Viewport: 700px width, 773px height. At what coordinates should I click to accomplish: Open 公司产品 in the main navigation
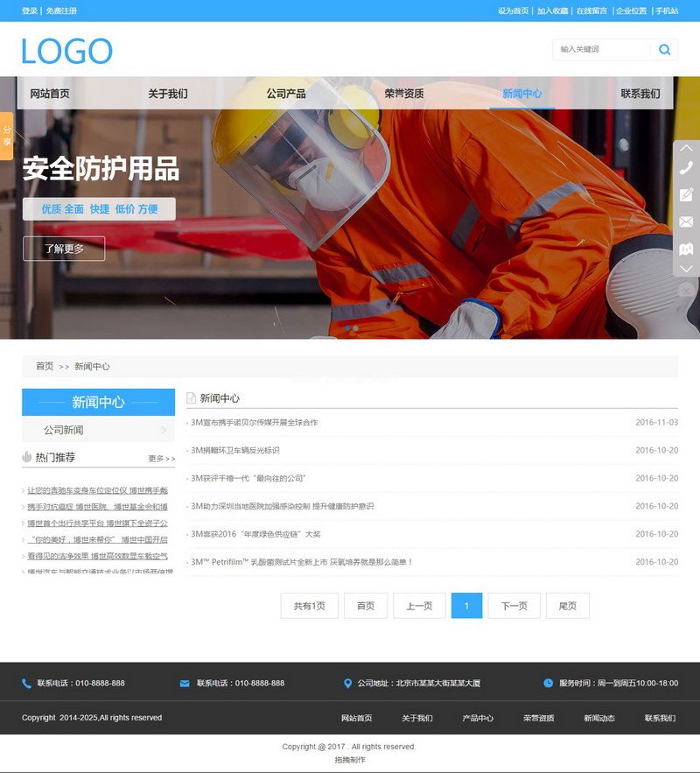click(x=286, y=94)
